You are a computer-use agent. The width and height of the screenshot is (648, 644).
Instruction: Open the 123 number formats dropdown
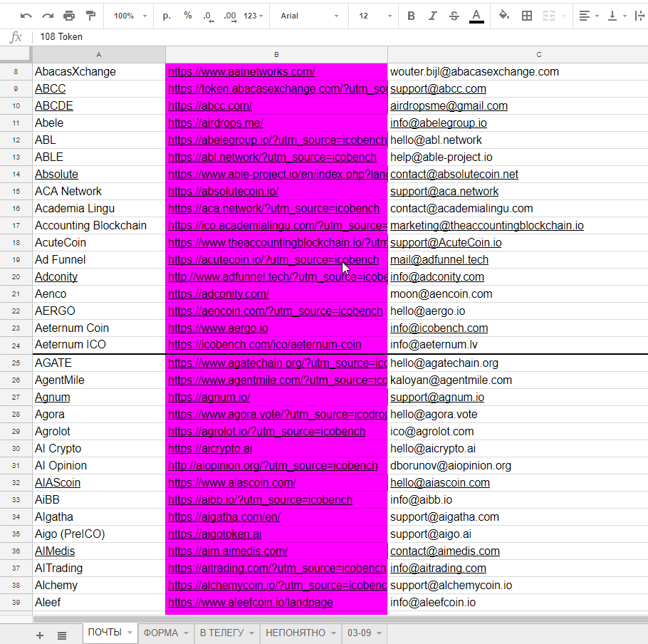253,16
